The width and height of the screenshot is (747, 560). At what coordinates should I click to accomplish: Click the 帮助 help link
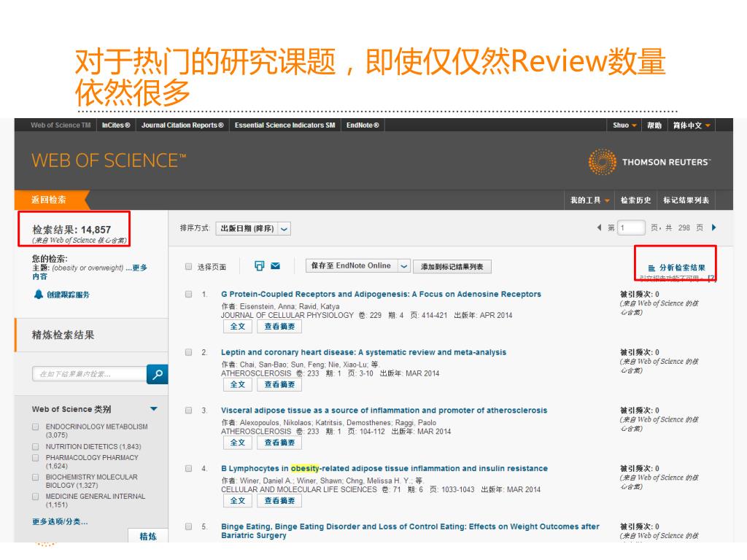coord(654,125)
